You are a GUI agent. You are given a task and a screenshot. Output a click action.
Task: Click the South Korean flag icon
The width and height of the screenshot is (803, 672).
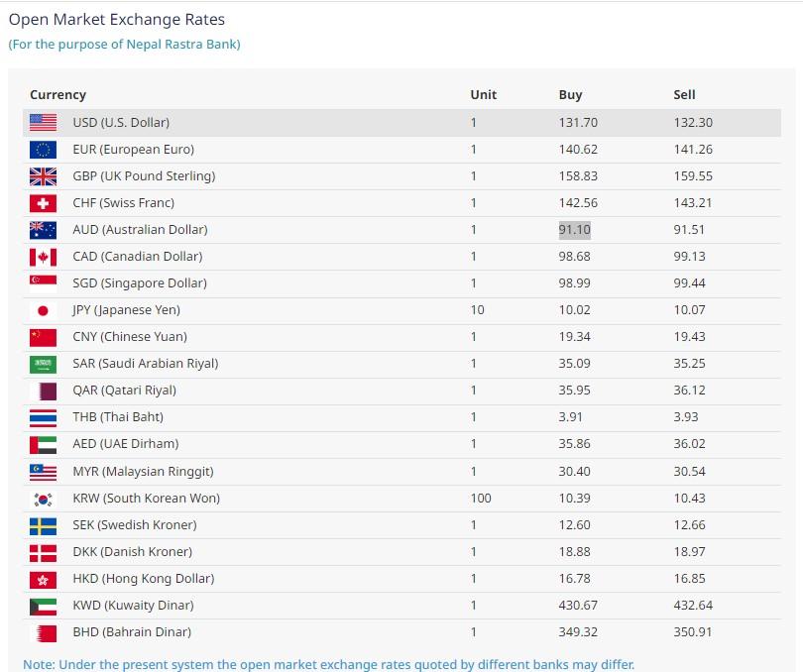coord(43,499)
